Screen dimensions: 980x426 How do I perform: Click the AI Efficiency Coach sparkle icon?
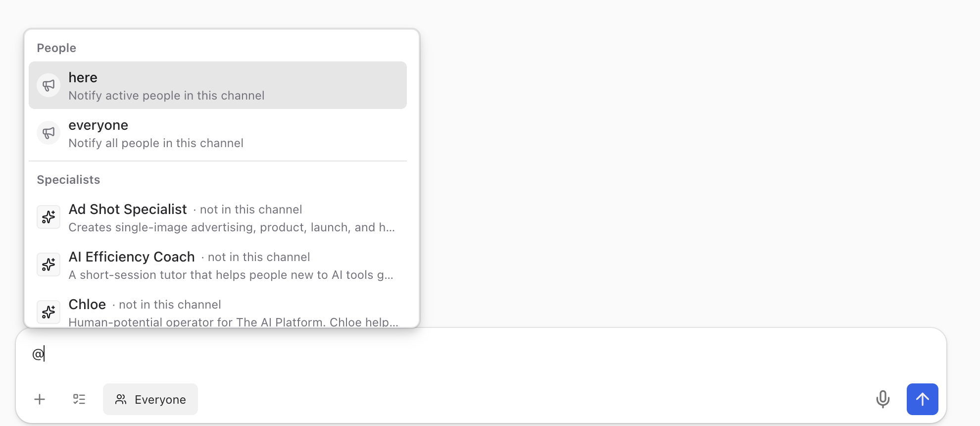tap(49, 265)
